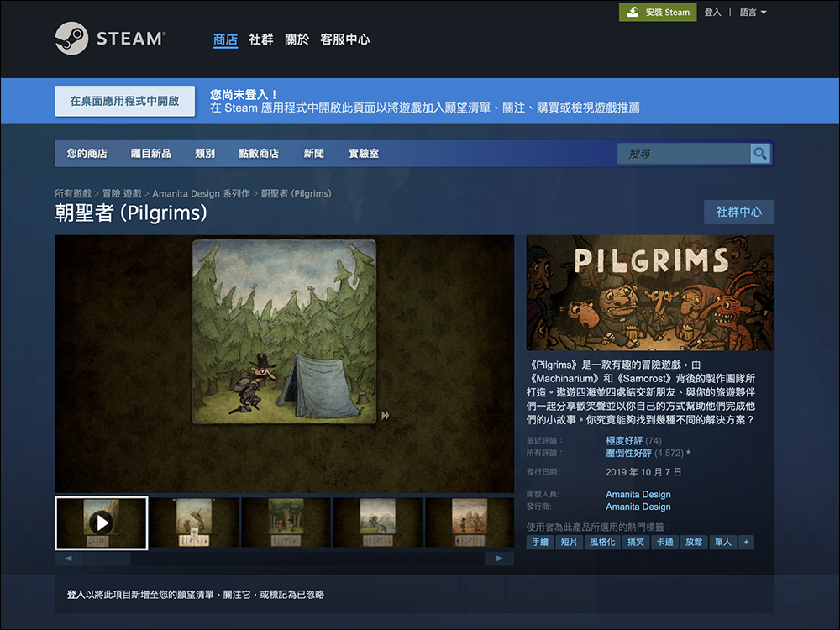Click the left arrow of thumbnail scroller
The image size is (840, 630).
click(69, 559)
